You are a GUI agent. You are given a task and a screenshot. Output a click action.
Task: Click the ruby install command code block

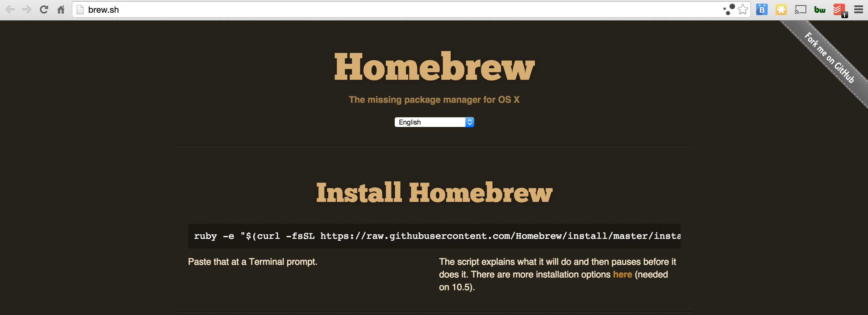click(434, 236)
